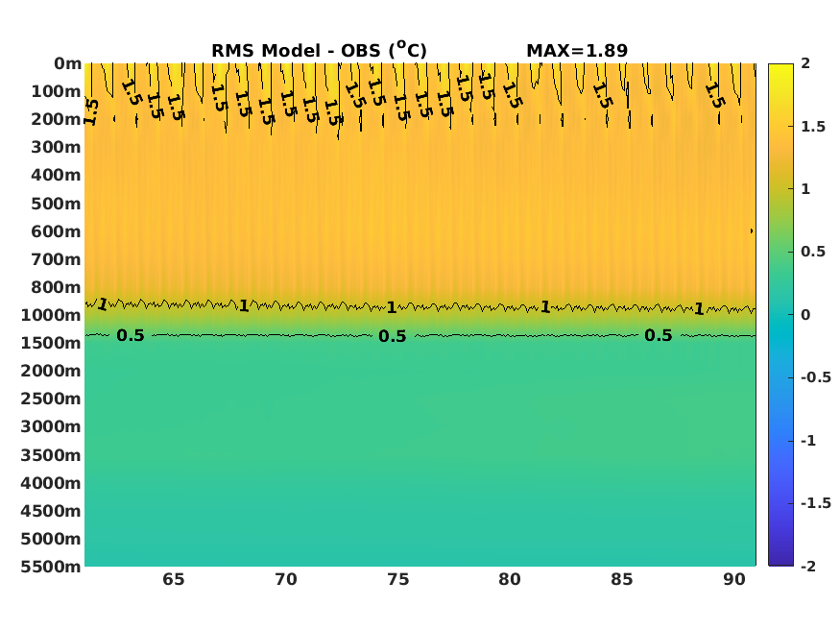840x630 pixels.
Task: Click the colorbar tick label "-1.5"
Action: click(816, 503)
